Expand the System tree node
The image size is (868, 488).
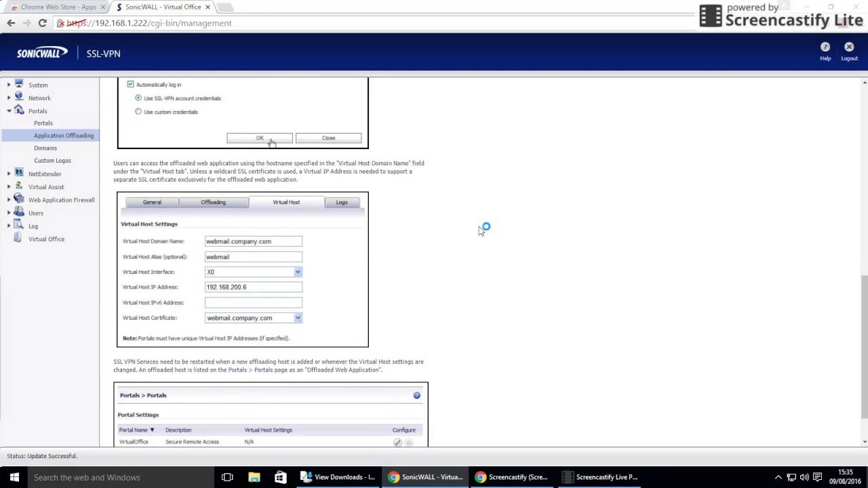coord(9,85)
